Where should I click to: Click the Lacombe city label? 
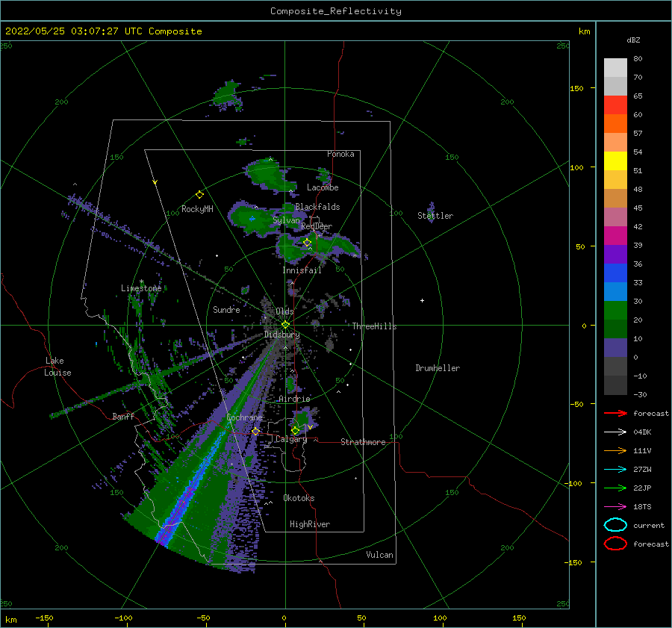pyautogui.click(x=323, y=187)
